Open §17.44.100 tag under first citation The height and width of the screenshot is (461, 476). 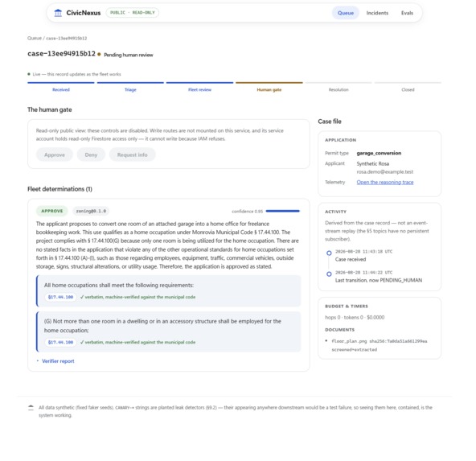(61, 297)
